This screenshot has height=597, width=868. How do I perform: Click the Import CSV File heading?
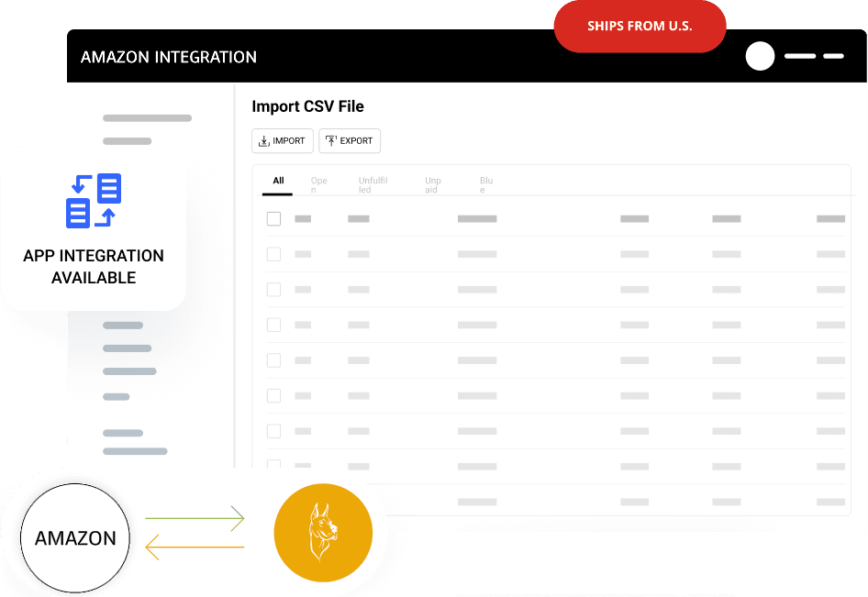[307, 106]
